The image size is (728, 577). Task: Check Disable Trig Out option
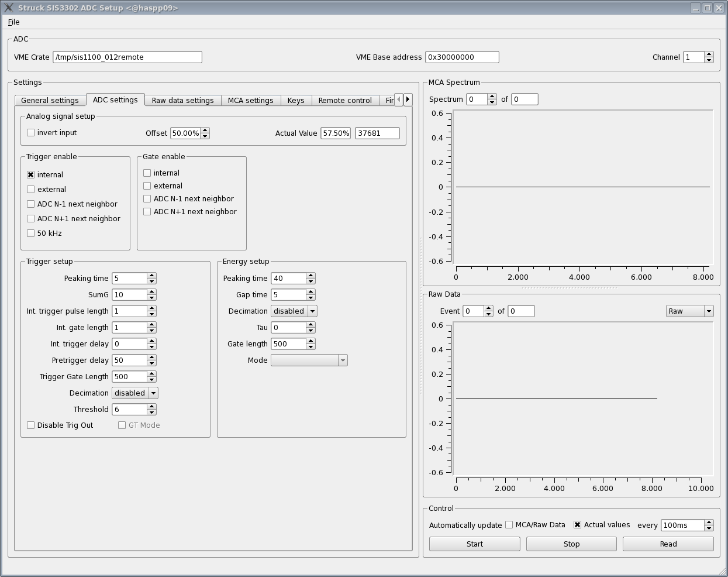(x=30, y=425)
